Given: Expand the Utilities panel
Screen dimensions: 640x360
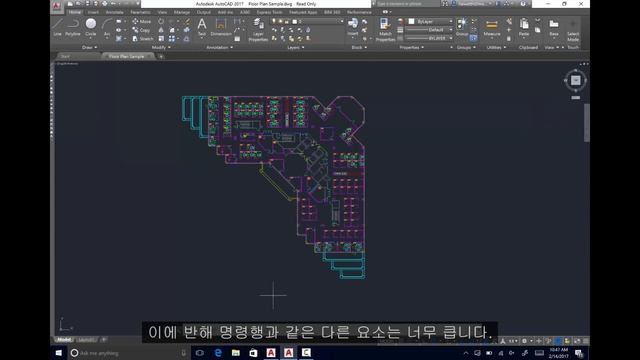Looking at the screenshot, I should [496, 47].
